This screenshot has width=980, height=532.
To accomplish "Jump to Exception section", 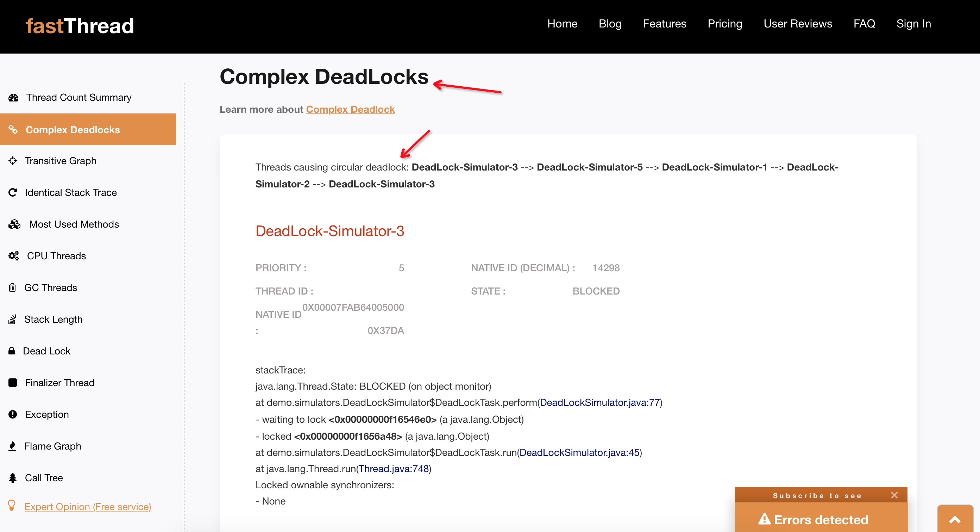I will click(x=47, y=414).
